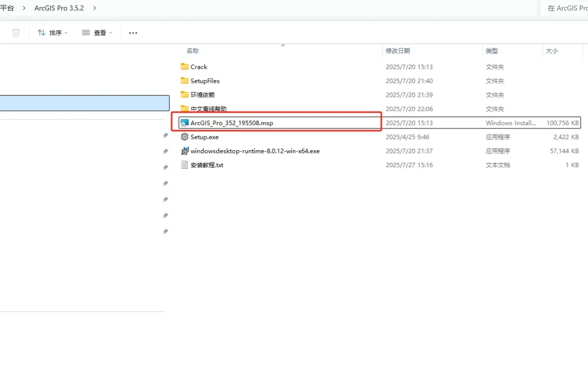This screenshot has height=386, width=588.
Task: Click the windowsdesktop-runtime installer icon
Action: point(185,151)
